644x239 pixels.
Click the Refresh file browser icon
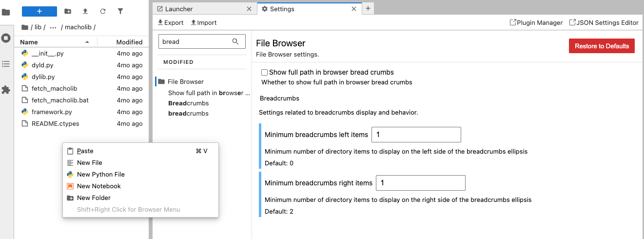click(x=103, y=11)
